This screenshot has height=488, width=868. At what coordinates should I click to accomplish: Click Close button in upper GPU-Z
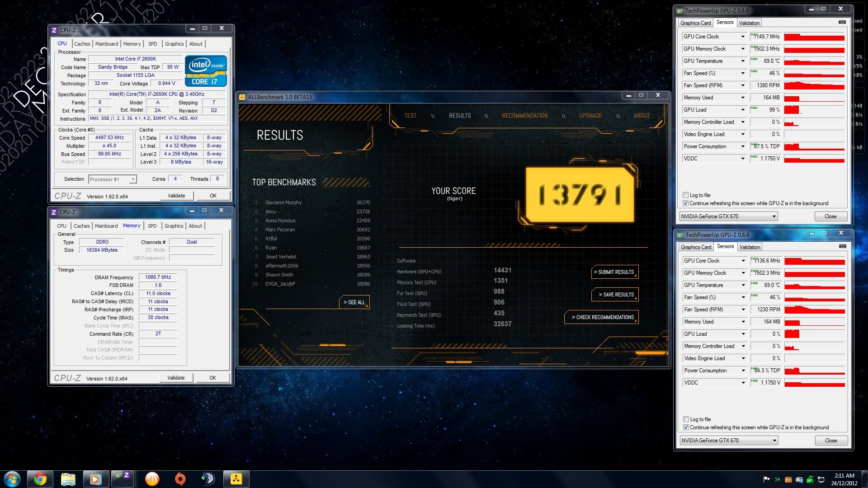click(830, 216)
